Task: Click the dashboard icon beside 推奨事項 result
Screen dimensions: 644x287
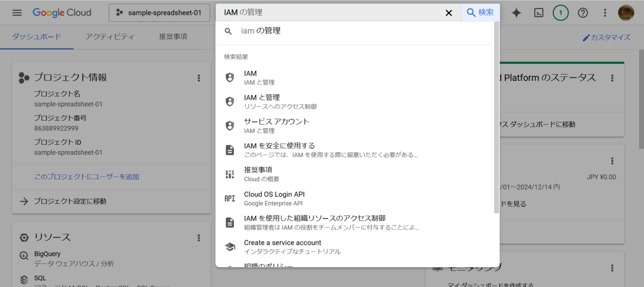Action: point(230,174)
